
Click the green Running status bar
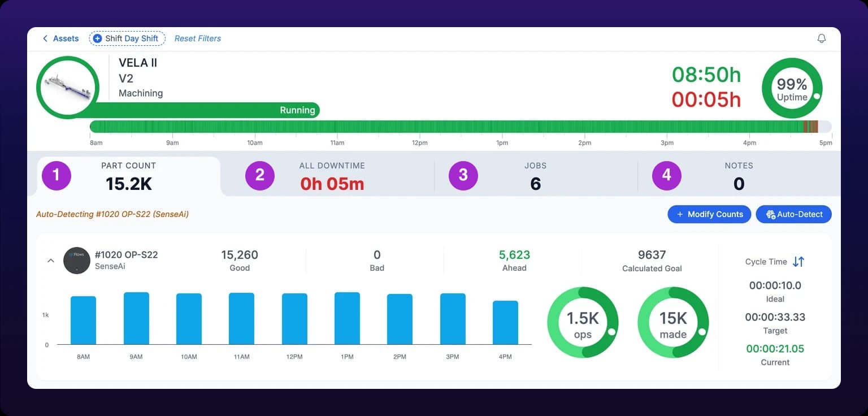[208, 110]
